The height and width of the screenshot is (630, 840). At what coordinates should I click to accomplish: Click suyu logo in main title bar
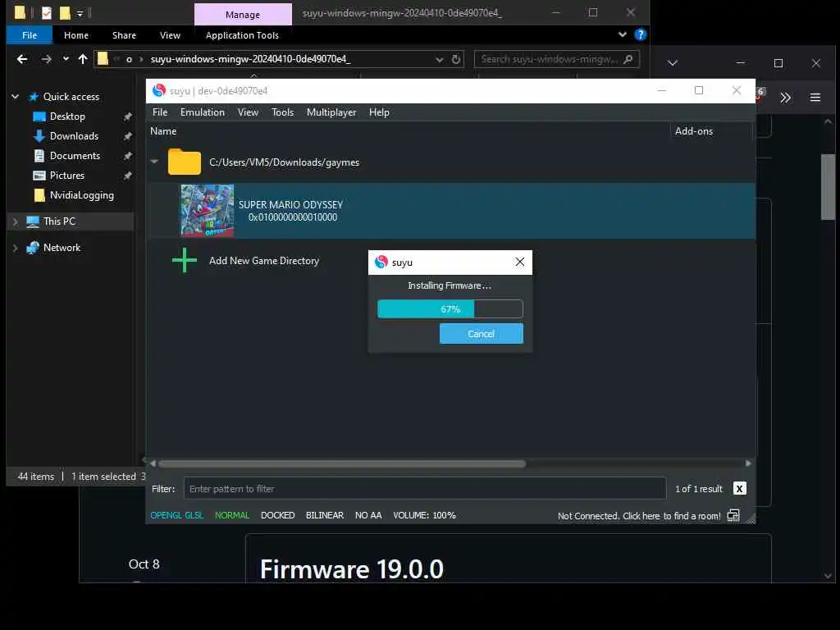pos(158,90)
